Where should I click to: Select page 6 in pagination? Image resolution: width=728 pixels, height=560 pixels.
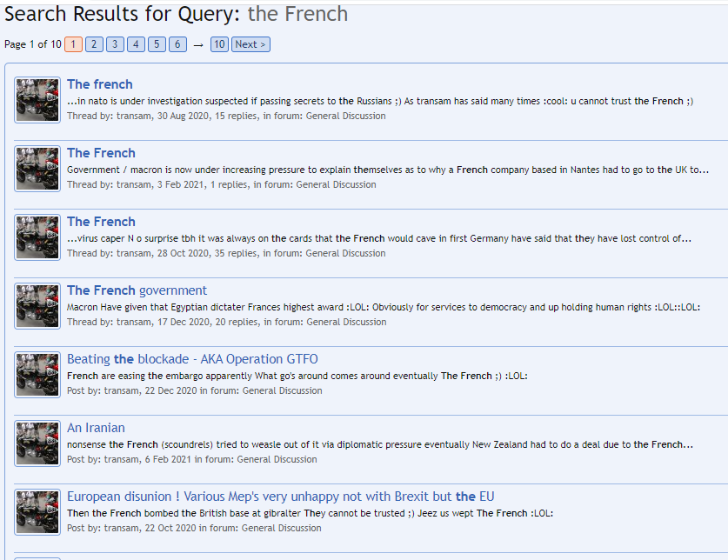[x=177, y=44]
